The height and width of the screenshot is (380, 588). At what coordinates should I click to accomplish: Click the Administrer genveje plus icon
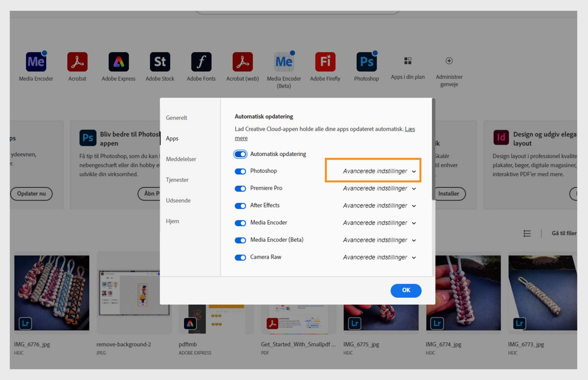(x=449, y=61)
